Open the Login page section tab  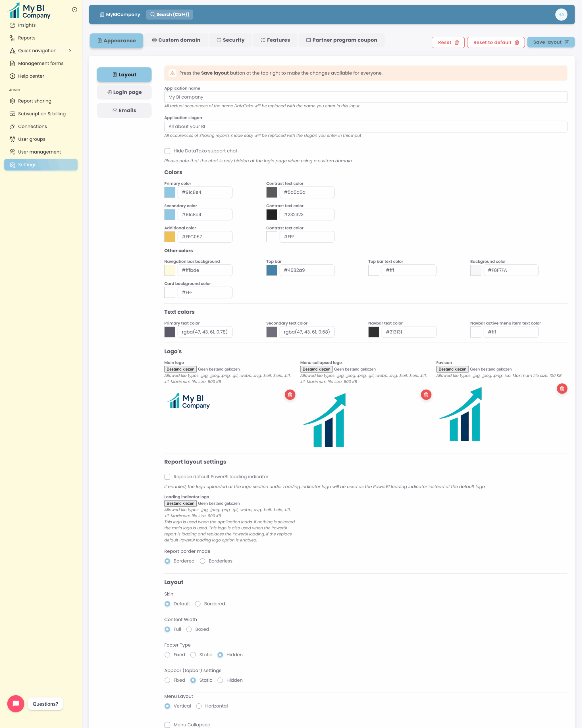pos(124,92)
